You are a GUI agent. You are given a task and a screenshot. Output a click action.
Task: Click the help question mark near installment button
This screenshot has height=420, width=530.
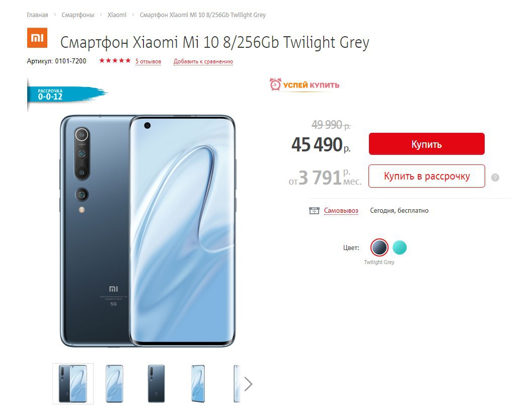(x=495, y=178)
